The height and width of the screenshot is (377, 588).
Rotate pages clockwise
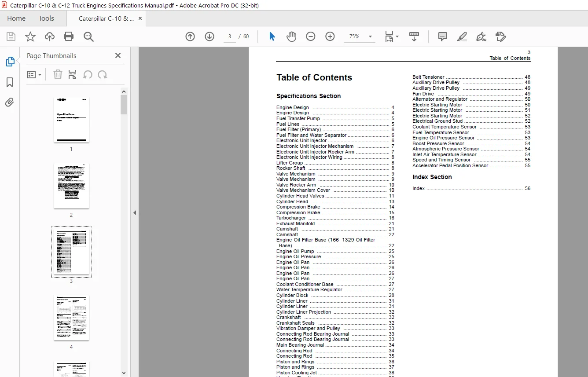click(103, 74)
